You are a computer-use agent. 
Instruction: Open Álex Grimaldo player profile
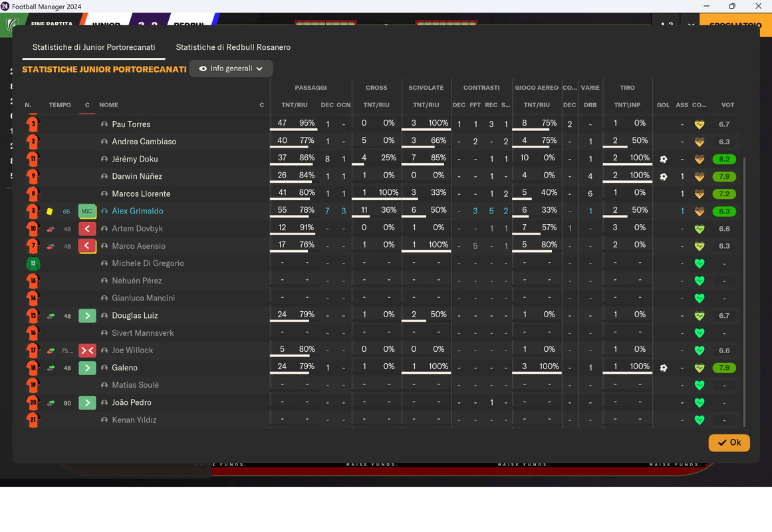click(x=138, y=211)
